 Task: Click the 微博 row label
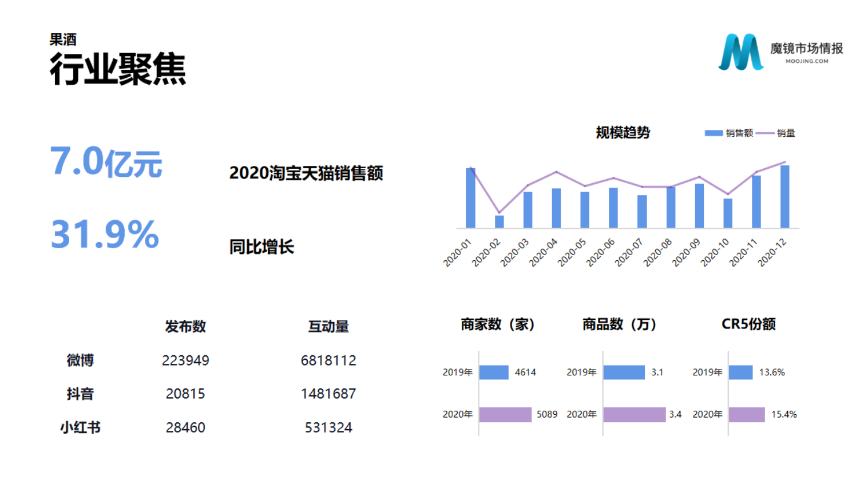click(x=80, y=360)
